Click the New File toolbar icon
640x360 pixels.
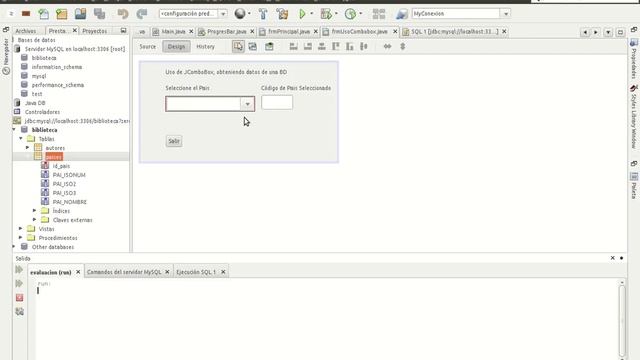44,14
